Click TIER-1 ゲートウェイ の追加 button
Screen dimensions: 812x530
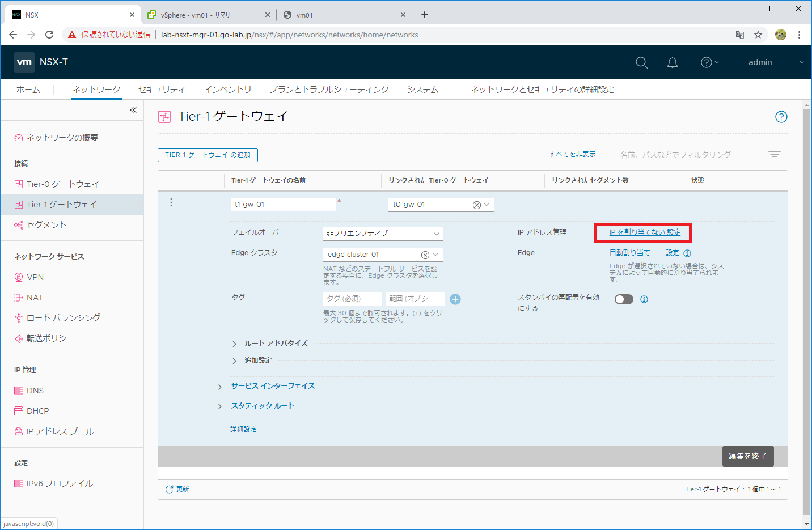(x=208, y=155)
